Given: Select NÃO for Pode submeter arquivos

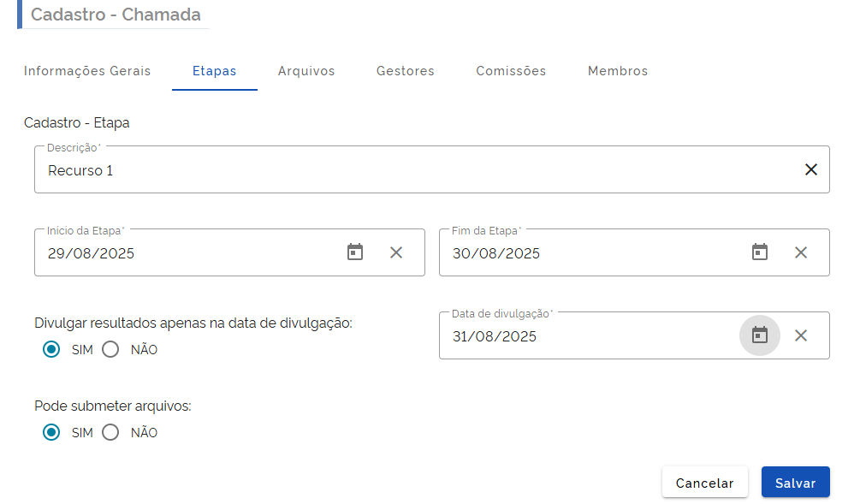Looking at the screenshot, I should (110, 432).
